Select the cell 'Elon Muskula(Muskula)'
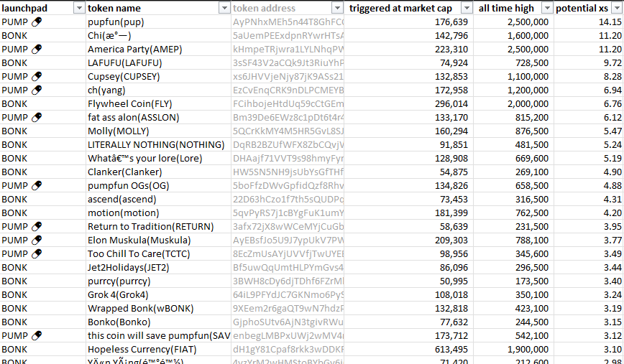 tap(158, 240)
